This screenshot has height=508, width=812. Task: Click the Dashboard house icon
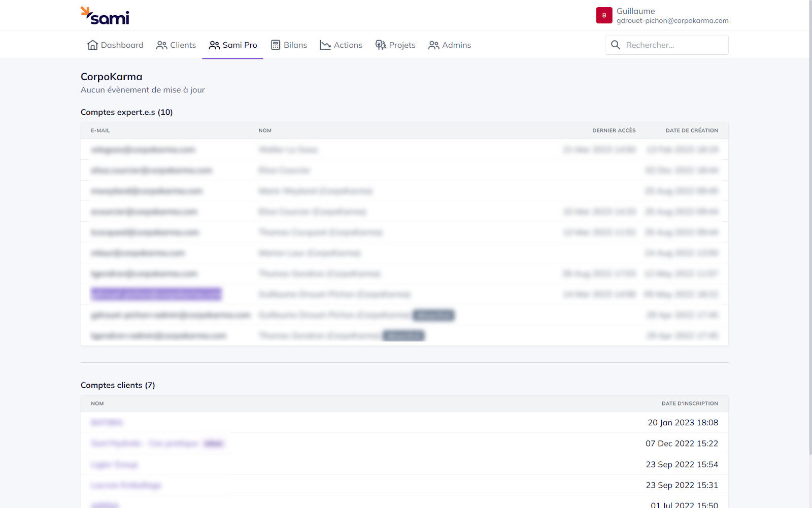(92, 45)
